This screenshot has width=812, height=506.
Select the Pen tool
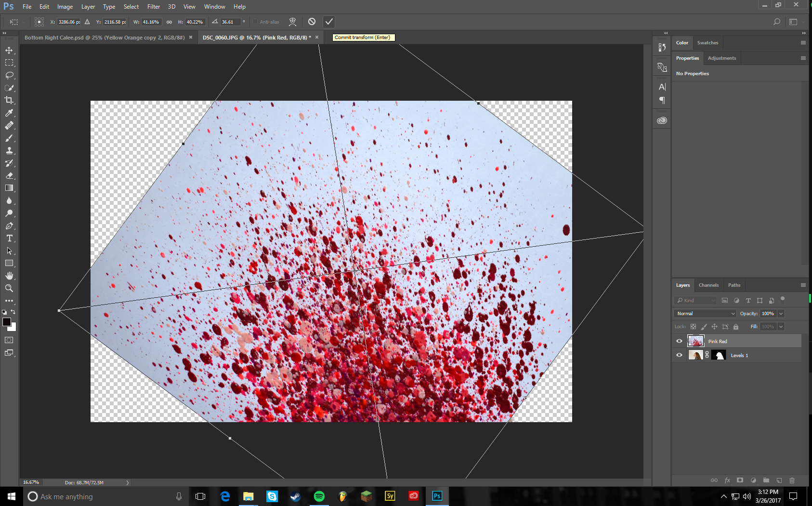[x=9, y=226]
